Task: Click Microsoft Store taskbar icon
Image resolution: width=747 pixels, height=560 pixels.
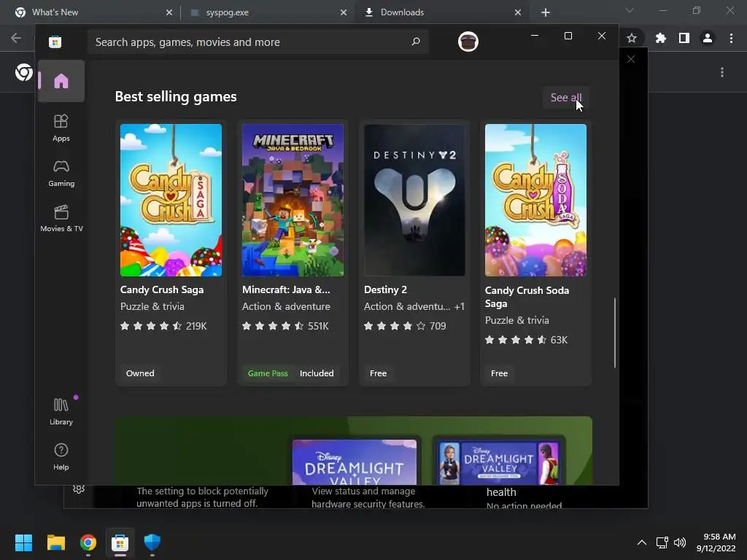Action: point(120,542)
